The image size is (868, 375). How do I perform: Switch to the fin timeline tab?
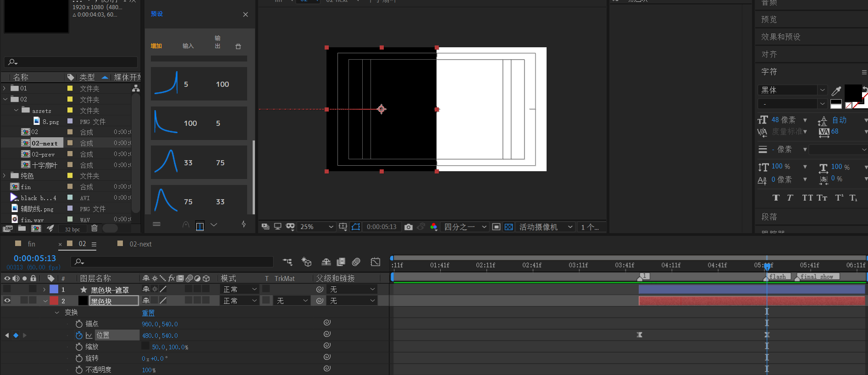coord(31,244)
